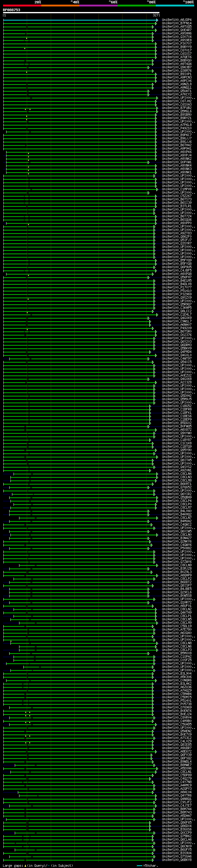Select label UniRef100_C6SXS7
Screen dimensions: 197x868
tap(177, 54)
